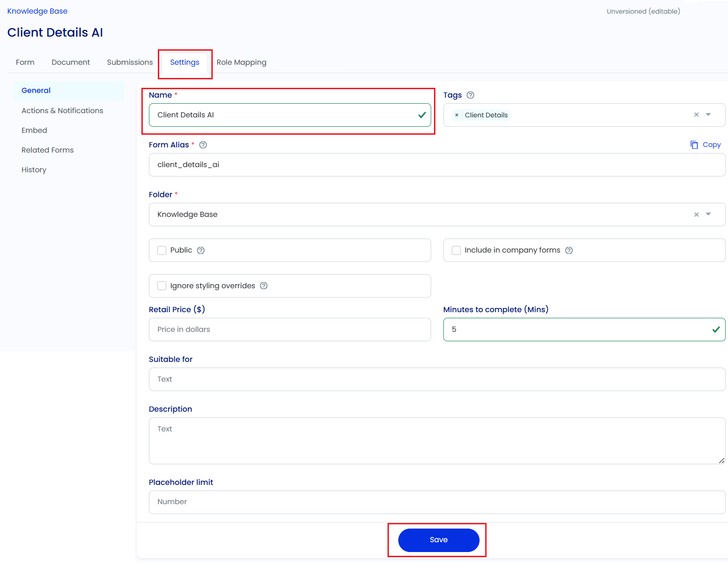Click the Unversioned (editable) status text
Screen dimensions: 728x568
point(643,11)
